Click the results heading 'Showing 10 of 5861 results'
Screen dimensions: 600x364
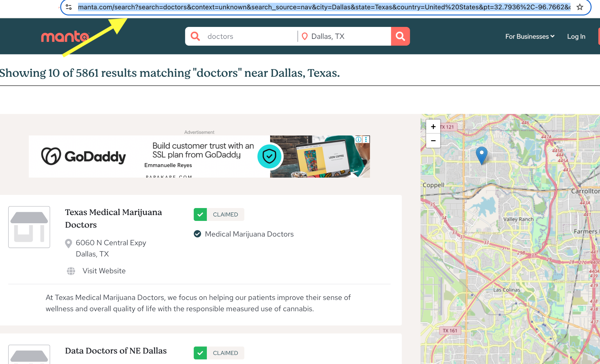(170, 73)
